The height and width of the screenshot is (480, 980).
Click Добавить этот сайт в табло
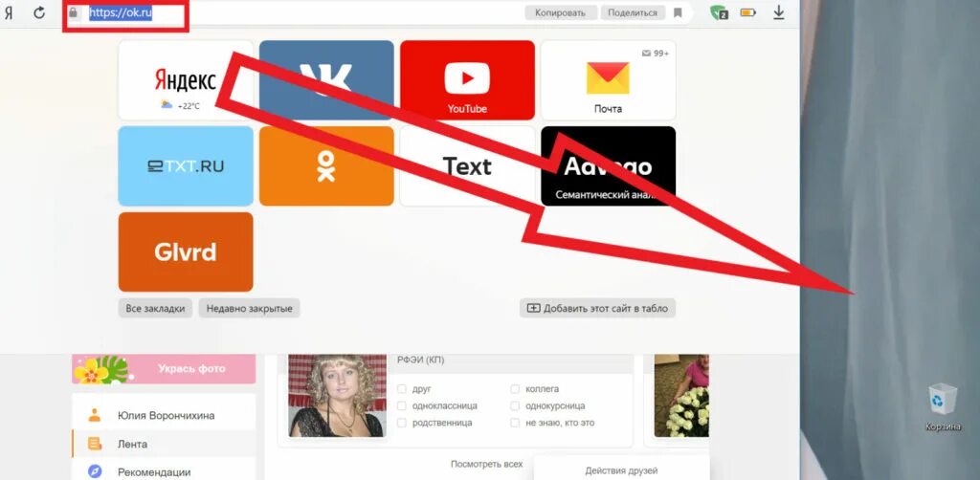(597, 308)
